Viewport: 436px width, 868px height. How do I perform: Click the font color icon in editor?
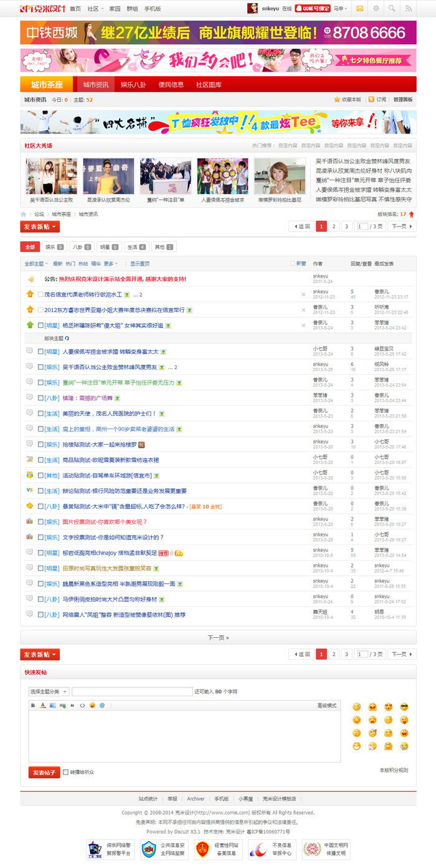(x=43, y=705)
